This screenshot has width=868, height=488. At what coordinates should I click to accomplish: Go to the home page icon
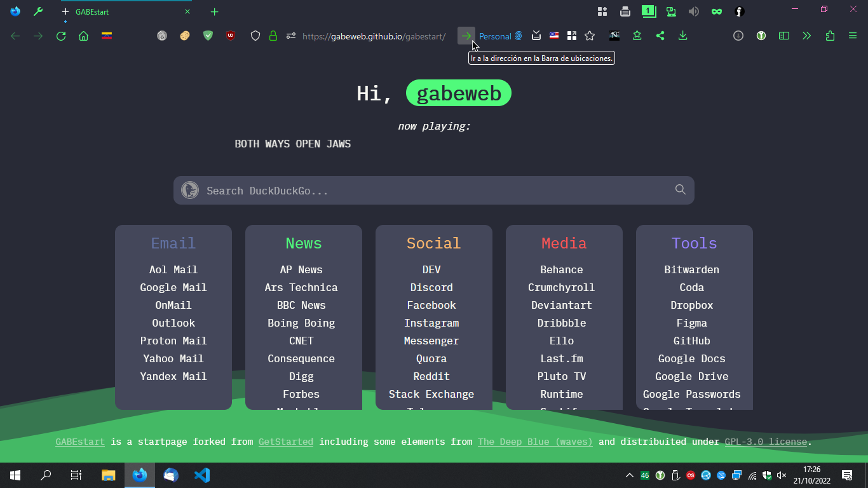(83, 36)
